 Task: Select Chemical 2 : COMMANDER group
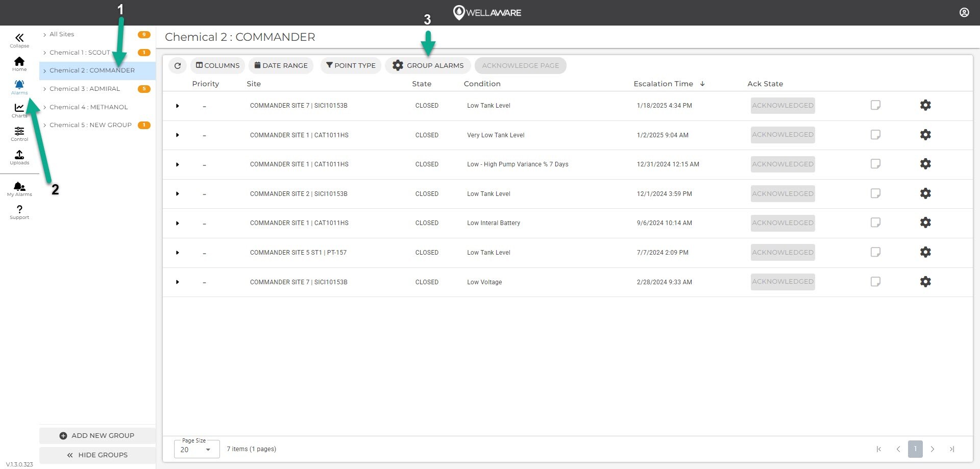[97, 70]
